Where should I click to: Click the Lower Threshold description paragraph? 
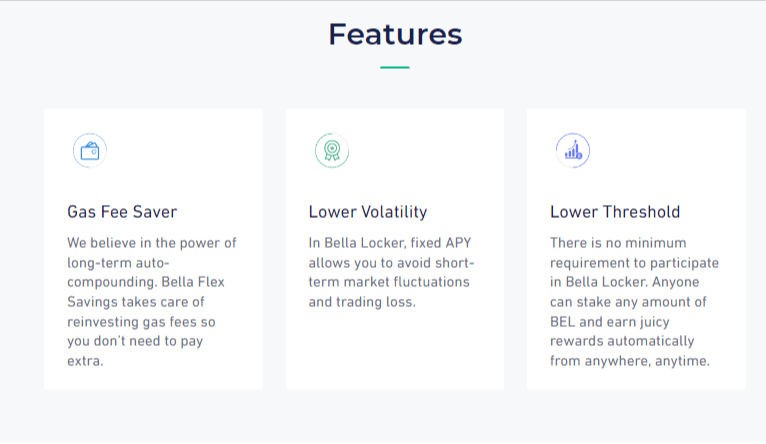pyautogui.click(x=634, y=302)
